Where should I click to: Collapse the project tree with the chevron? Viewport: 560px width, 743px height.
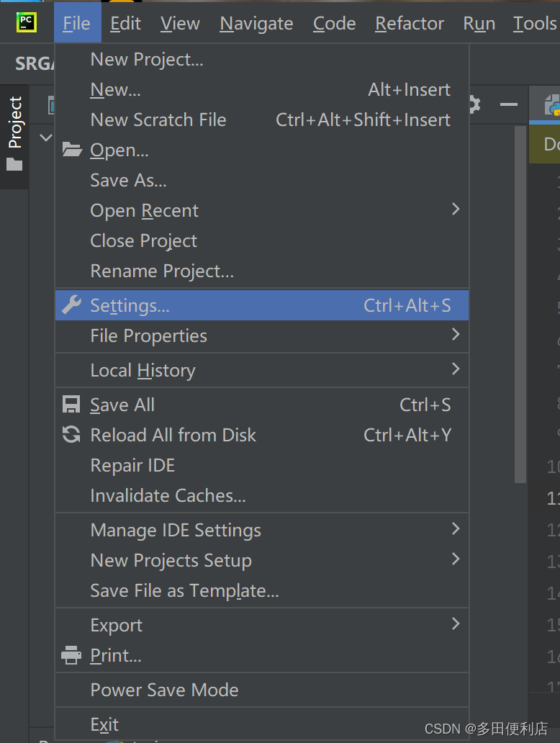(x=45, y=138)
